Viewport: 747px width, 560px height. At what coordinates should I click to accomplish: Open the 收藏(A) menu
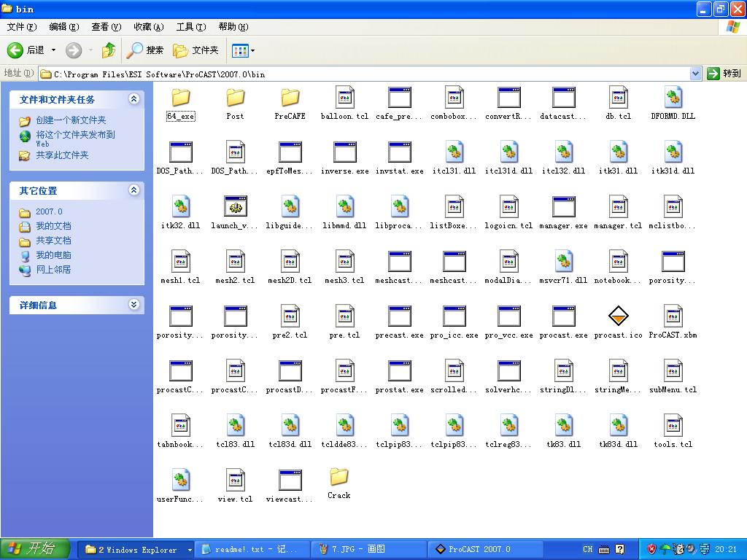click(x=149, y=27)
